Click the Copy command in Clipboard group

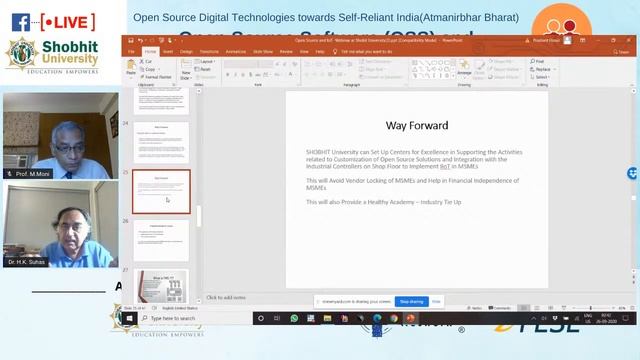[x=148, y=69]
